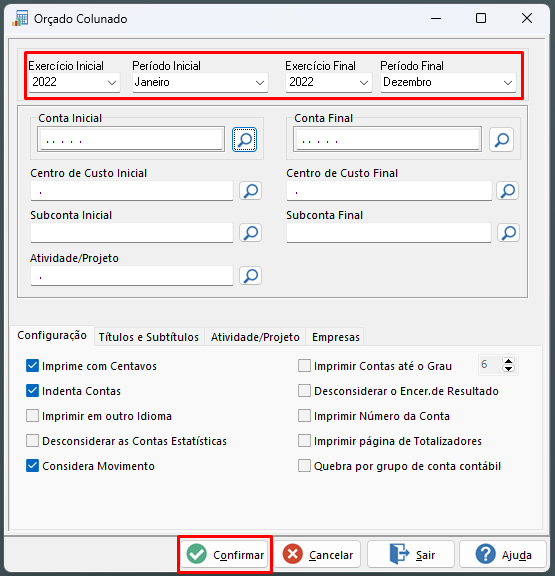Enable Imprimir Contas até o Grau

[x=304, y=366]
